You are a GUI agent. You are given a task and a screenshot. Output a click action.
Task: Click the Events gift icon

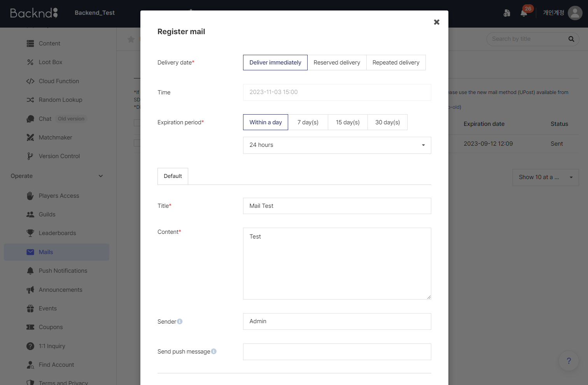(30, 308)
